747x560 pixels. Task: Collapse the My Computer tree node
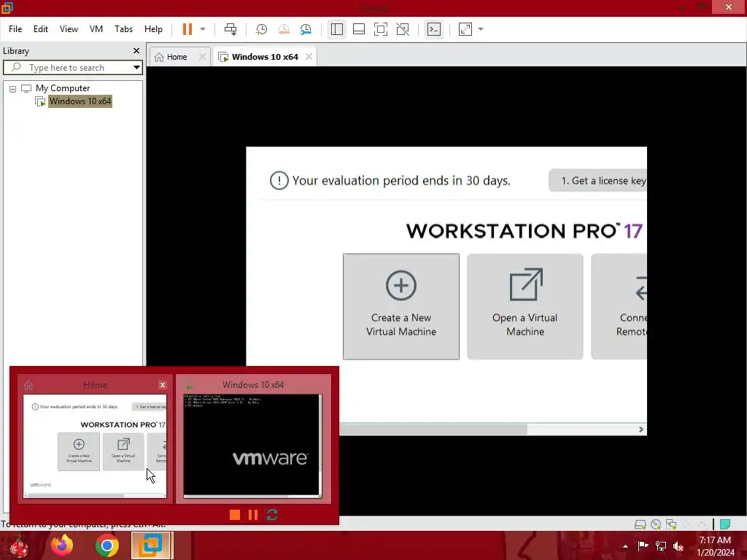click(13, 89)
